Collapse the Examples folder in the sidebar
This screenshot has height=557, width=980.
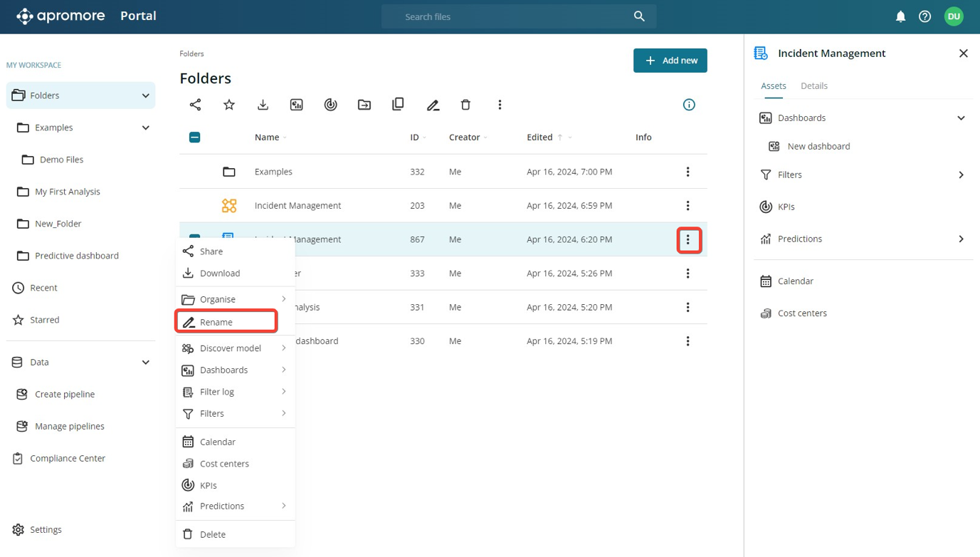pyautogui.click(x=145, y=127)
